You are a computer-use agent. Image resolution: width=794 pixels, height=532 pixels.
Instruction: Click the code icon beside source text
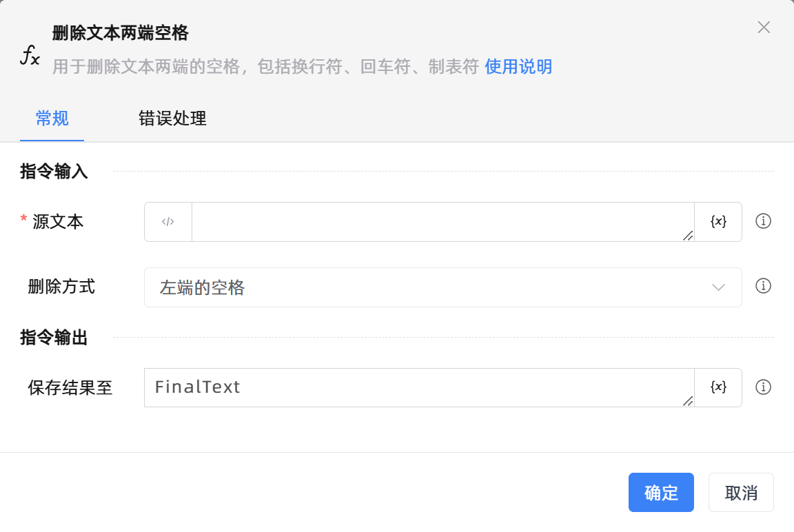(168, 222)
